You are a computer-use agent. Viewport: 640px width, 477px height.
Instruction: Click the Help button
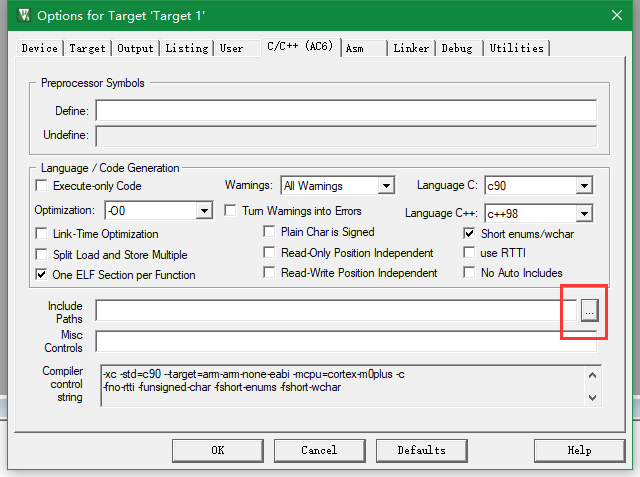click(x=580, y=450)
